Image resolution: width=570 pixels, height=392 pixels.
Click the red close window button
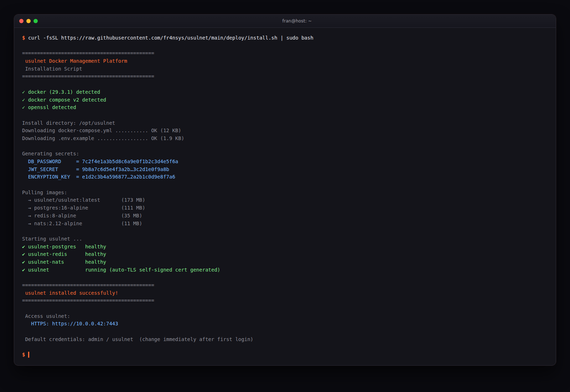pos(21,21)
